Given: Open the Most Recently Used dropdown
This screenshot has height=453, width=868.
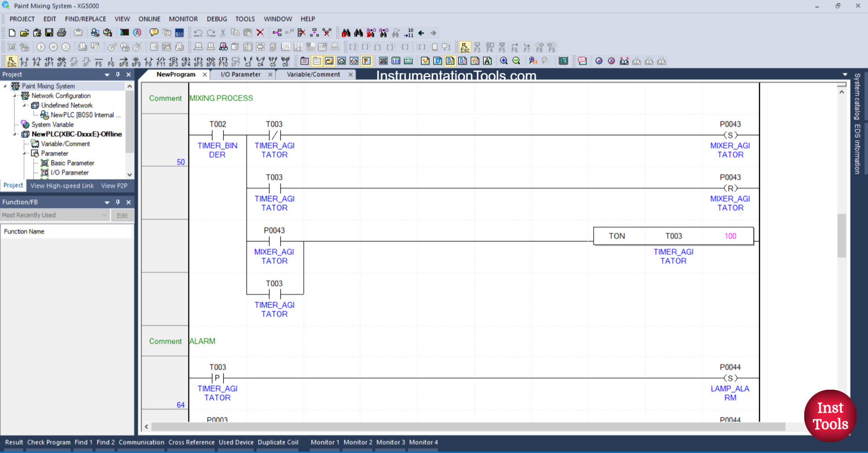Looking at the screenshot, I should pyautogui.click(x=105, y=215).
